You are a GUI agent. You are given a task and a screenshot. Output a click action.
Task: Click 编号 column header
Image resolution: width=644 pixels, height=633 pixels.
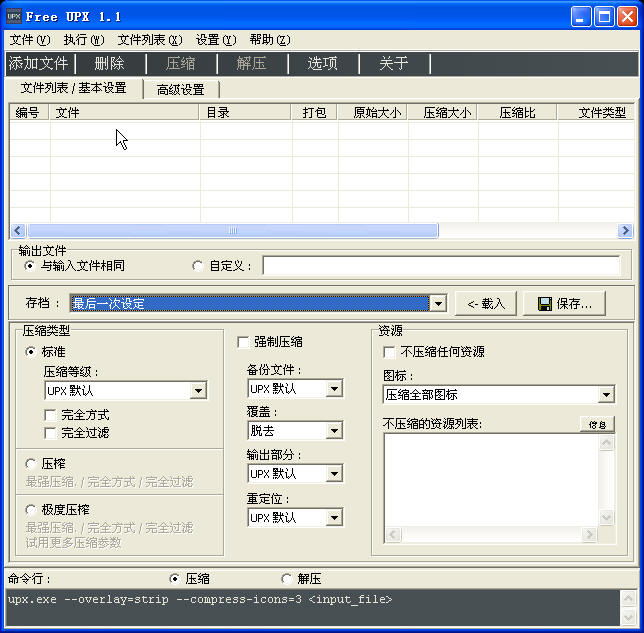[x=29, y=113]
